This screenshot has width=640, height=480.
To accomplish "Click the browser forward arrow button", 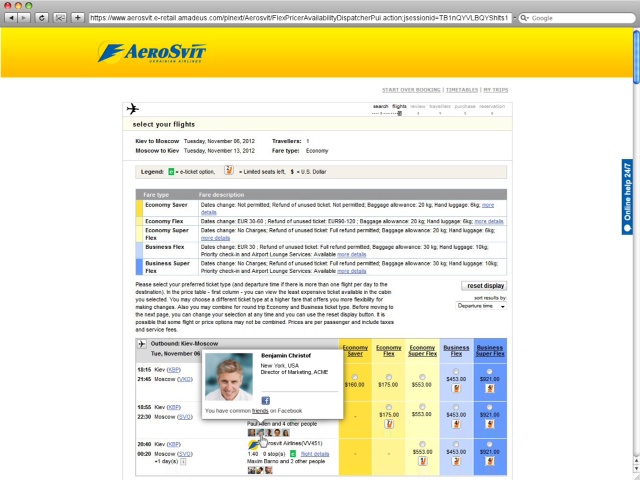I will pyautogui.click(x=24, y=18).
